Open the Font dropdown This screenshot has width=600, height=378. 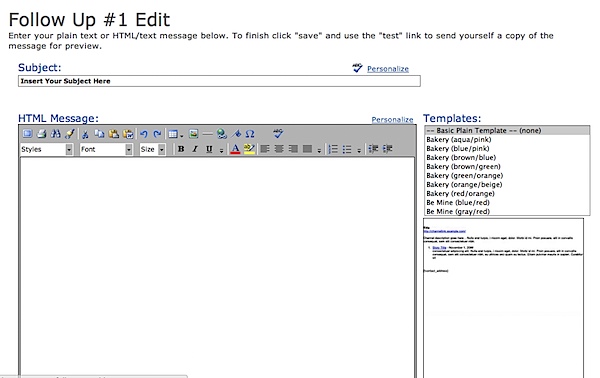(106, 149)
